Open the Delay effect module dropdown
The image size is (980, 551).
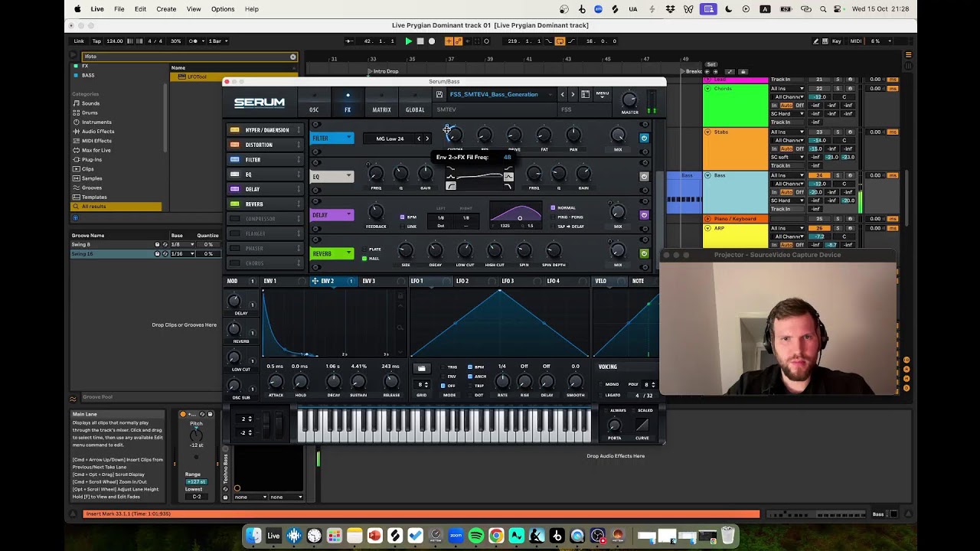[348, 215]
